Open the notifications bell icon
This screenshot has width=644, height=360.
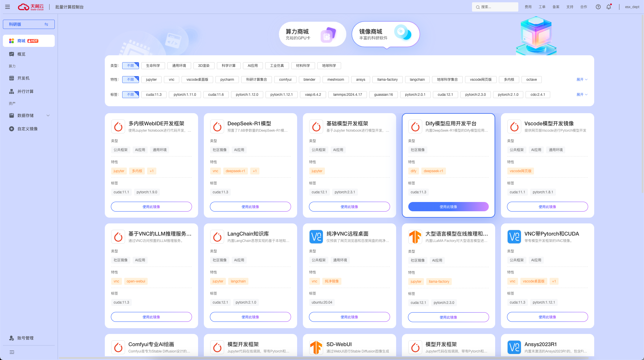coord(609,7)
